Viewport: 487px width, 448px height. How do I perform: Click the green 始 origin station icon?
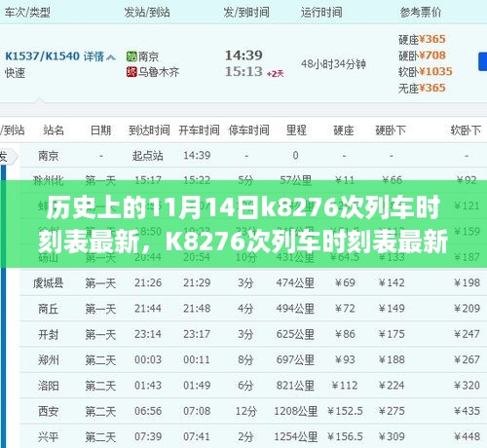(x=131, y=56)
